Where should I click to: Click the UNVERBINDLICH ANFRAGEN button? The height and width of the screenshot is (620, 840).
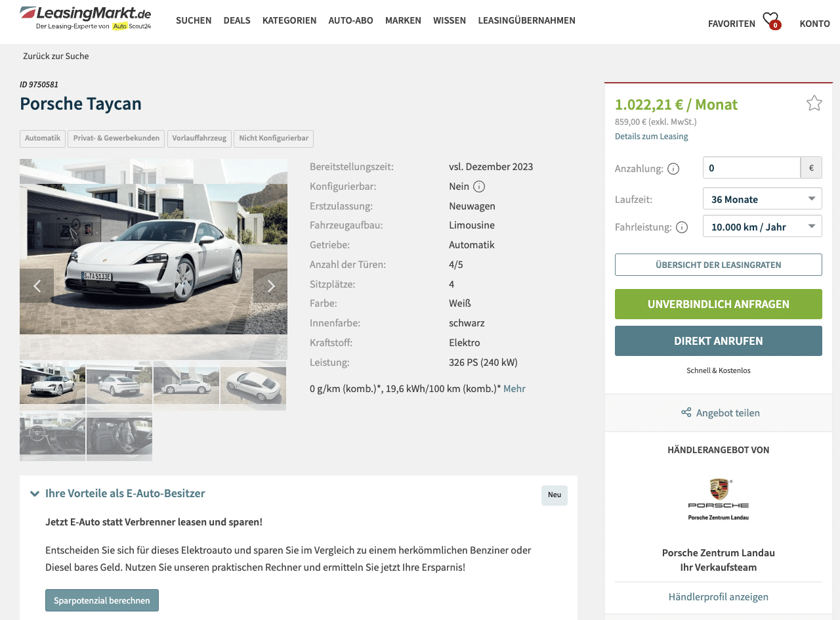point(719,304)
